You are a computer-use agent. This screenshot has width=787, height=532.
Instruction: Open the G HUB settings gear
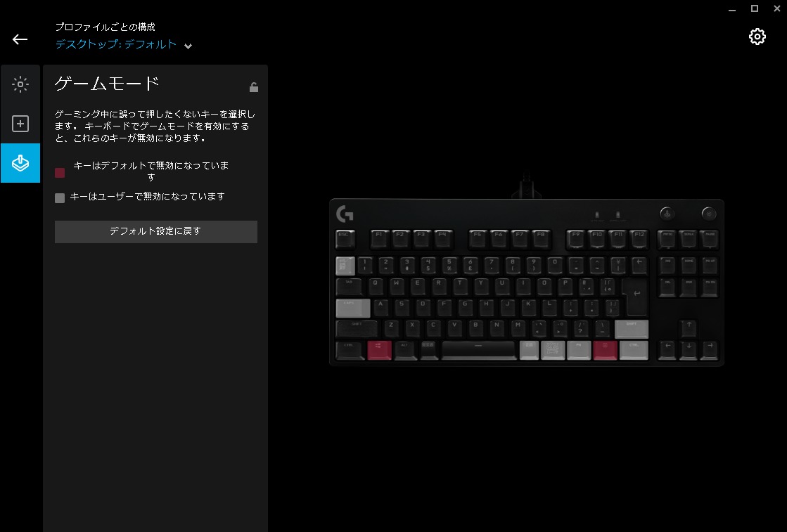[757, 37]
